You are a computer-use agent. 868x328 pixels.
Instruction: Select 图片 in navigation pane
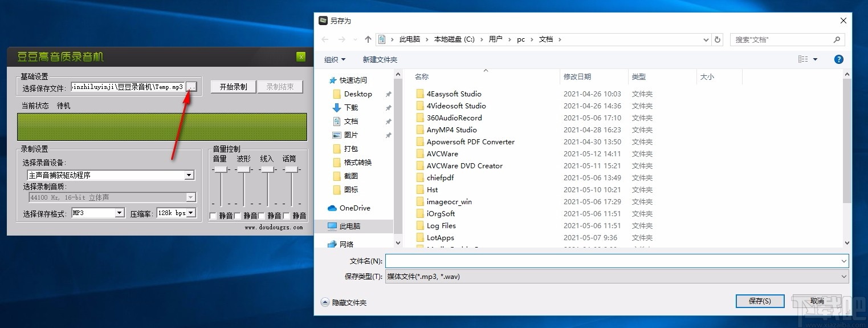(x=351, y=135)
